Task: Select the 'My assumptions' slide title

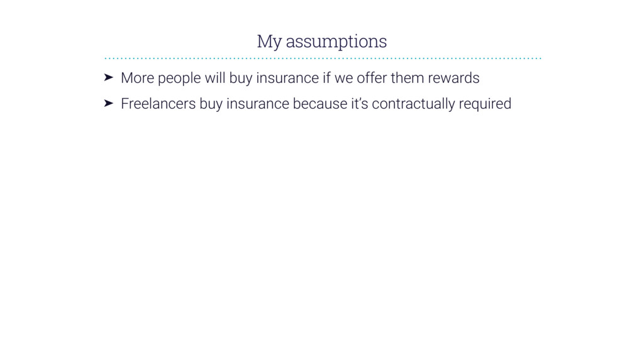Action: point(321,41)
